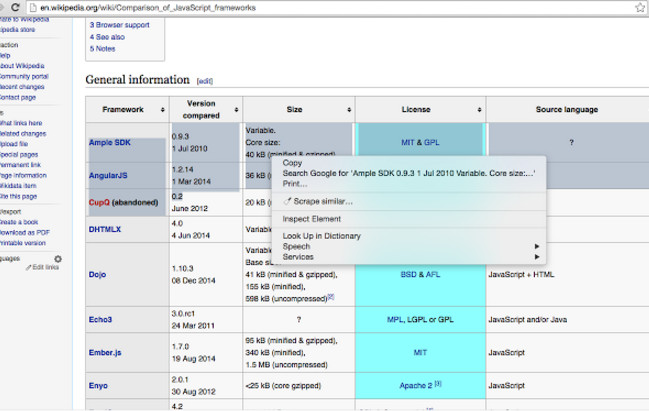Image resolution: width=649 pixels, height=411 pixels.
Task: Open the CupQ red link
Action: click(x=99, y=202)
